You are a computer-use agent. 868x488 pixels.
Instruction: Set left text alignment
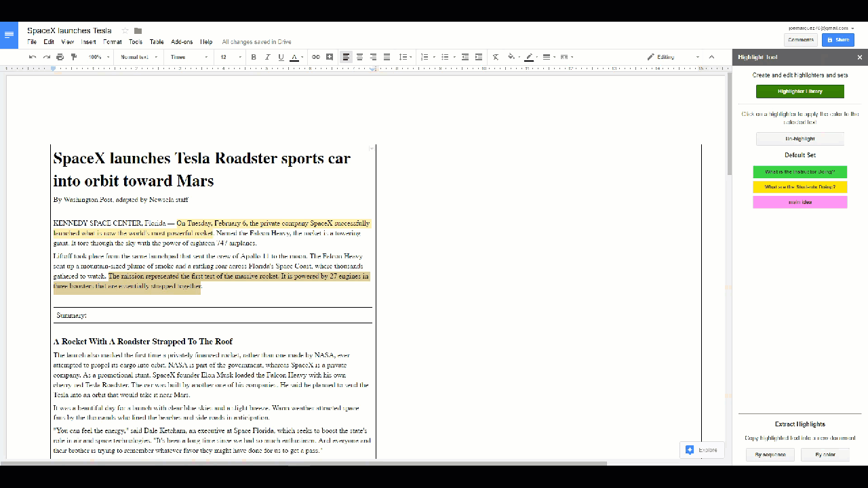(x=346, y=57)
